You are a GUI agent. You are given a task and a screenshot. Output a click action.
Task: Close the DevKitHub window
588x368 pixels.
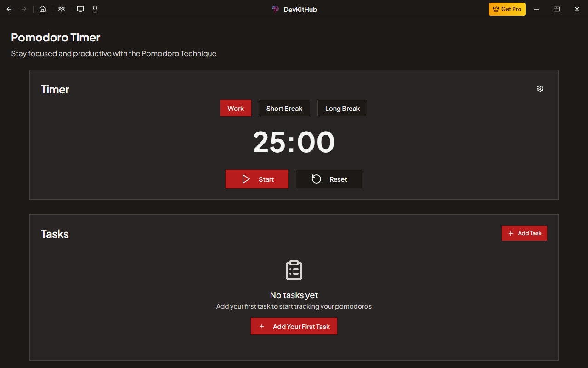click(577, 9)
